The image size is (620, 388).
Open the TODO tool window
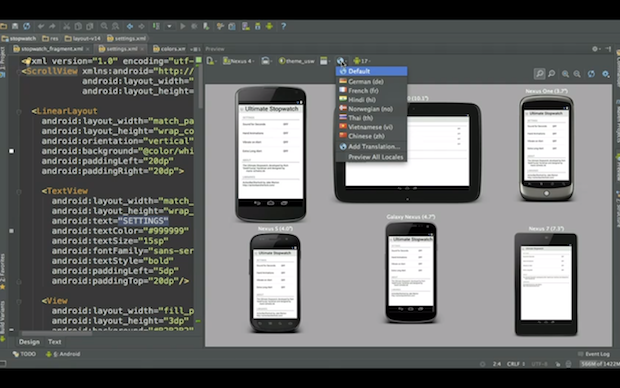pos(24,354)
